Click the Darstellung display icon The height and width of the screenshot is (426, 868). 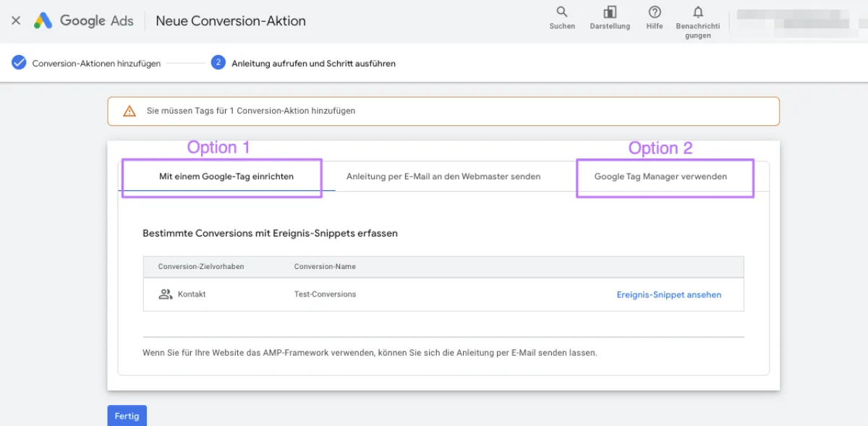click(610, 14)
